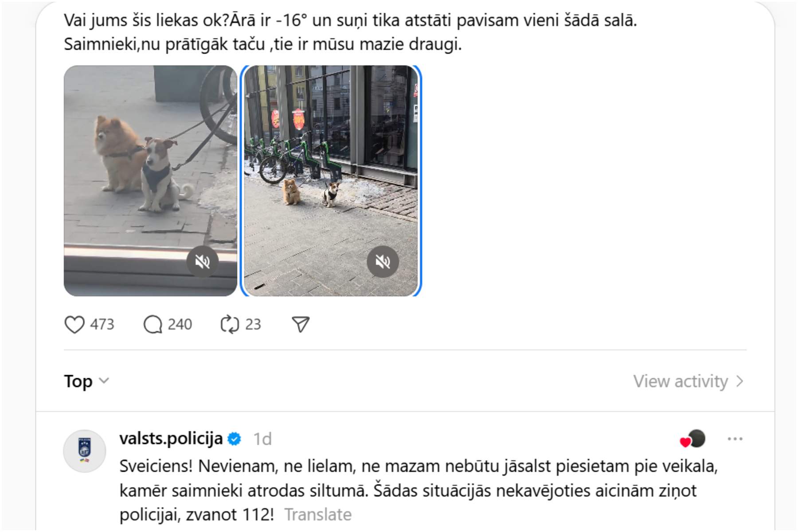
Task: Unmute the first dog video
Action: tap(203, 262)
